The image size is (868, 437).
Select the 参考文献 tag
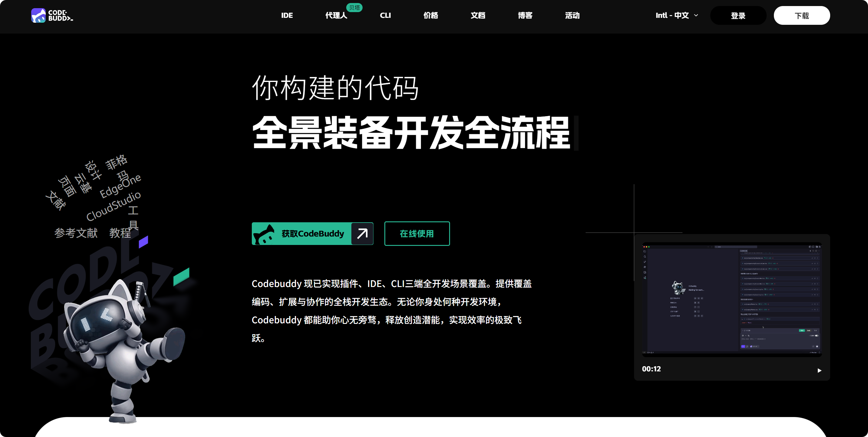click(76, 233)
